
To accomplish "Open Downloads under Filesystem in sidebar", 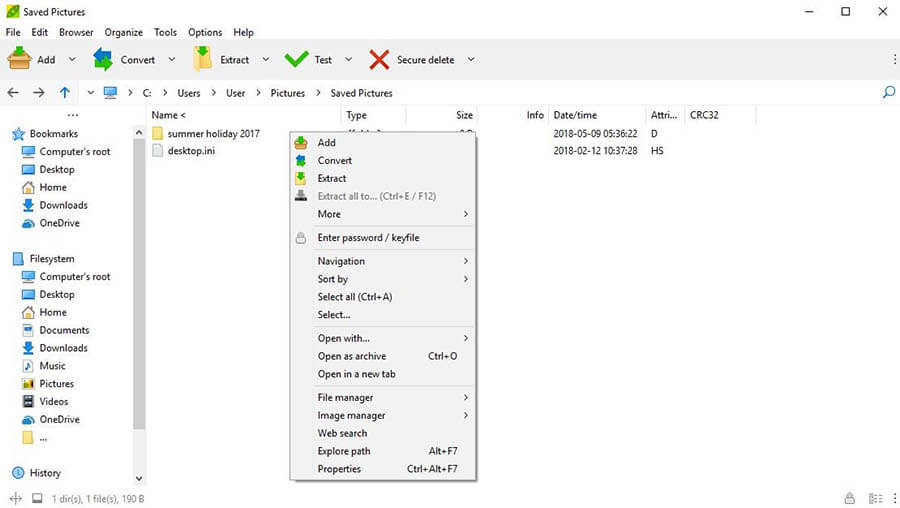I will coord(63,348).
